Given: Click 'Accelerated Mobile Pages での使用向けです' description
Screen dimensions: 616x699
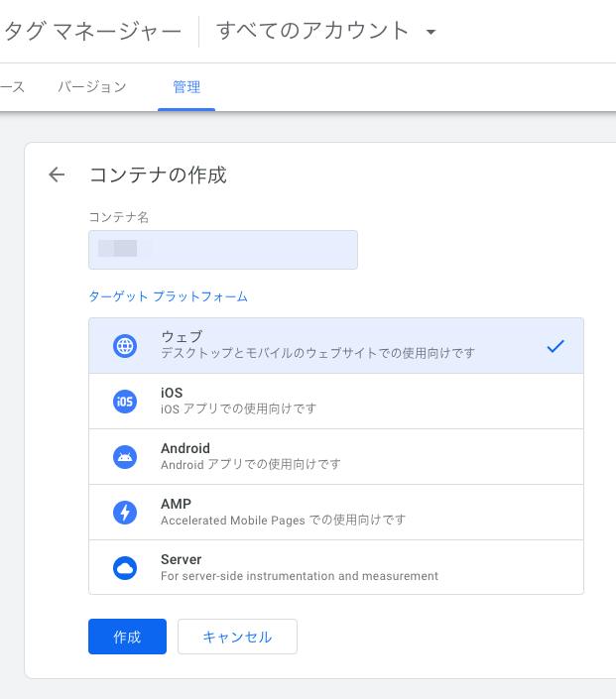Looking at the screenshot, I should click(284, 521).
